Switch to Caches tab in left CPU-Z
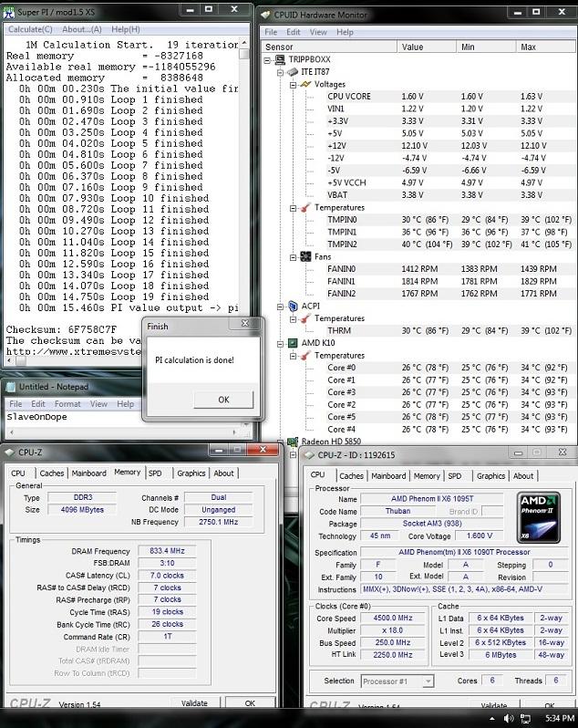Screen dimensions: 578x728 51,473
